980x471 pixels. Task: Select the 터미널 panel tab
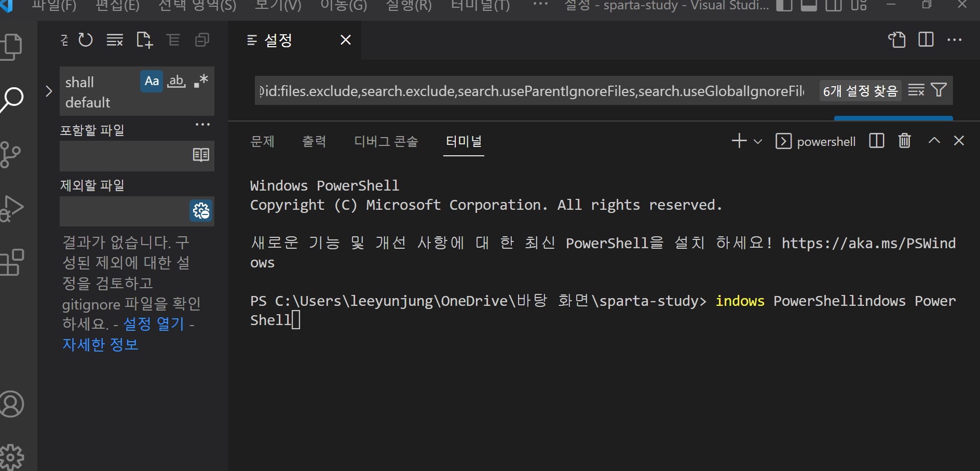pyautogui.click(x=464, y=141)
